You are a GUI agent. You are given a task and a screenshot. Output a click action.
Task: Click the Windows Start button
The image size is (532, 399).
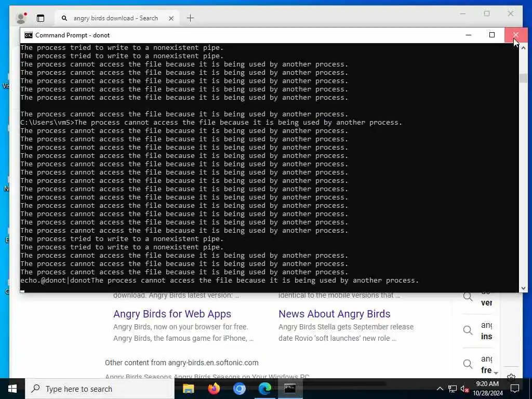click(12, 389)
